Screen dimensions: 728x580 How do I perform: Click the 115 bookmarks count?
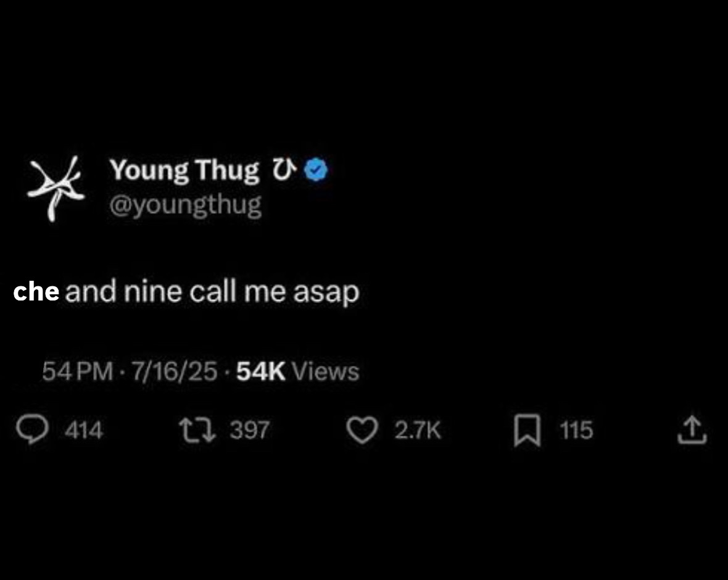(x=576, y=430)
